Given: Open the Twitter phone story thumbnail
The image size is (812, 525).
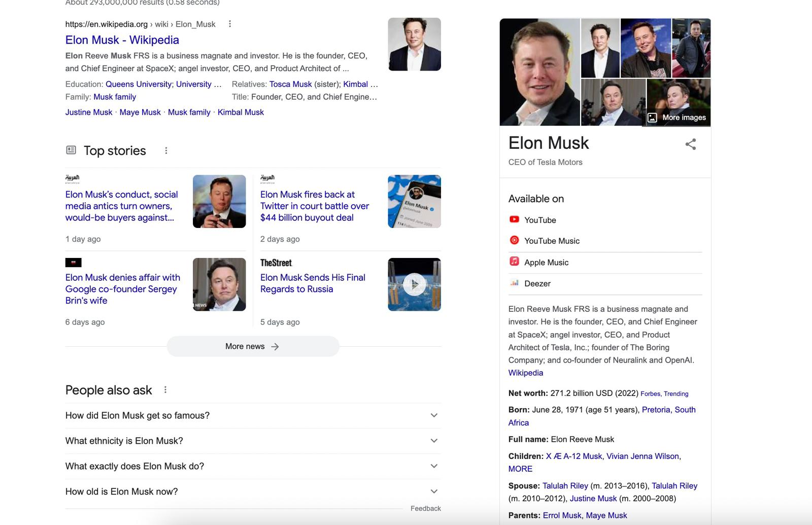Looking at the screenshot, I should coord(414,202).
